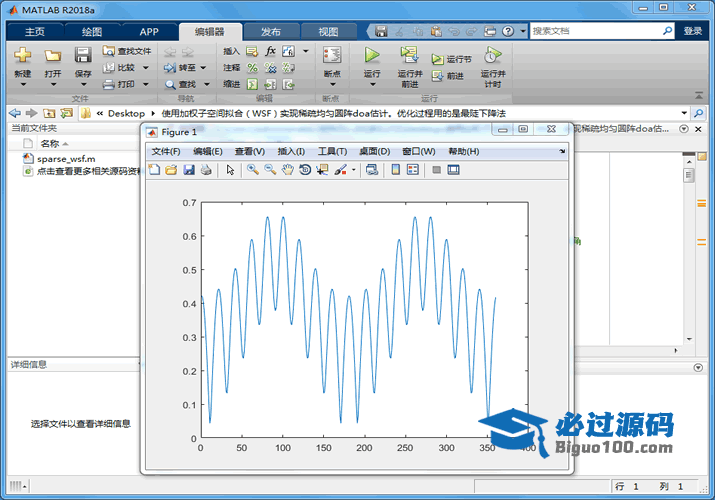
Task: Click the Print Figure icon
Action: tap(205, 170)
